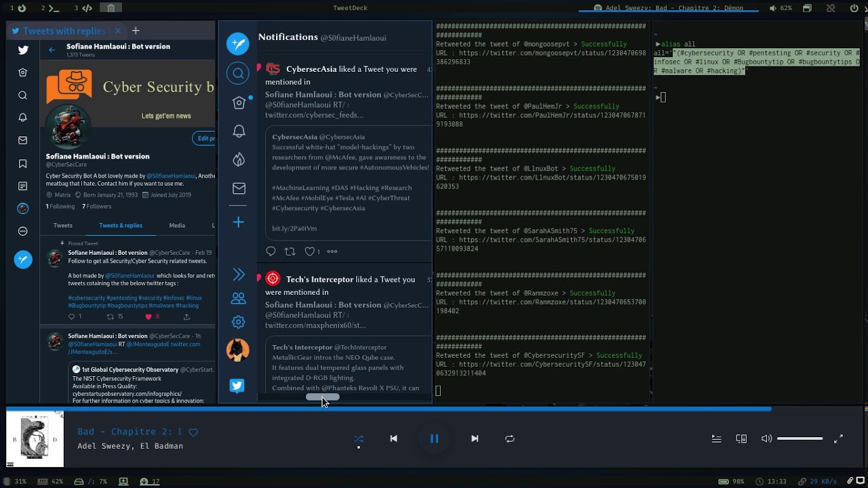868x488 pixels.
Task: Skip to previous track in music player
Action: coord(393,439)
